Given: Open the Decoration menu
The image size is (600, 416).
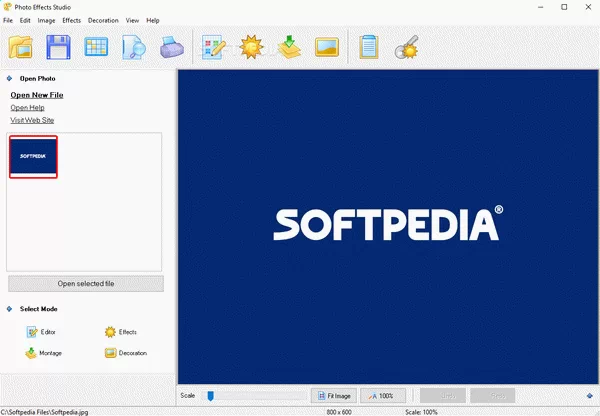Looking at the screenshot, I should click(x=103, y=20).
